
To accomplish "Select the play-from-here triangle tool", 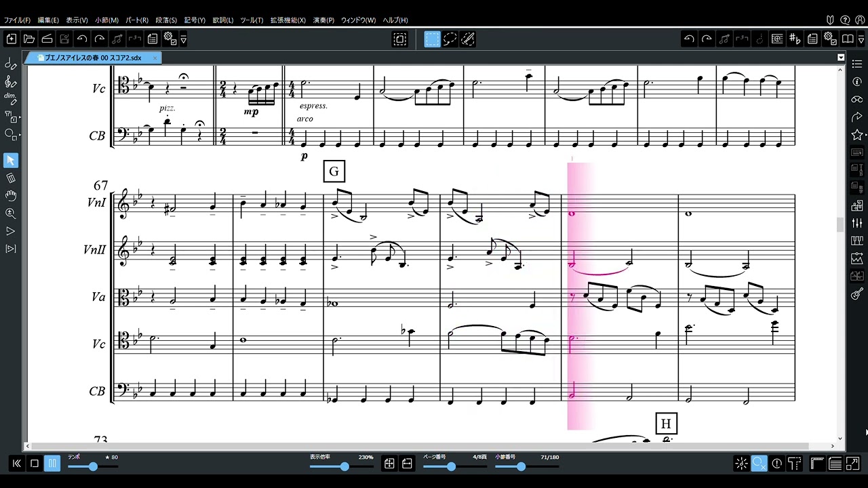I will click(10, 231).
